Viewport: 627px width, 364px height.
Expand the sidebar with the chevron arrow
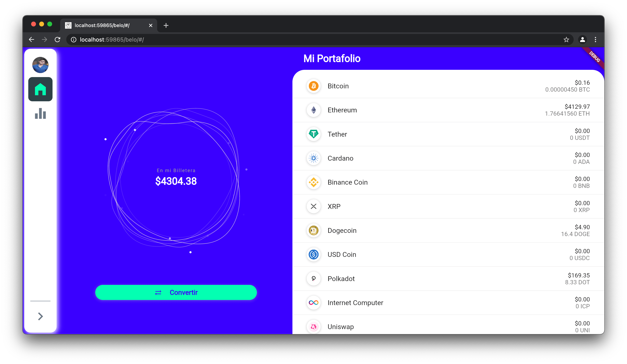click(40, 316)
